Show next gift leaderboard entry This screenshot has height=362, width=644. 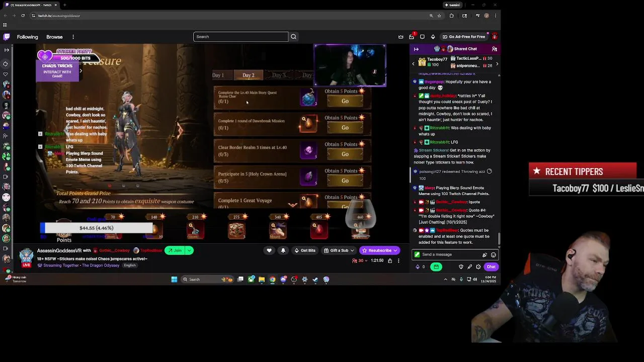pos(497,64)
